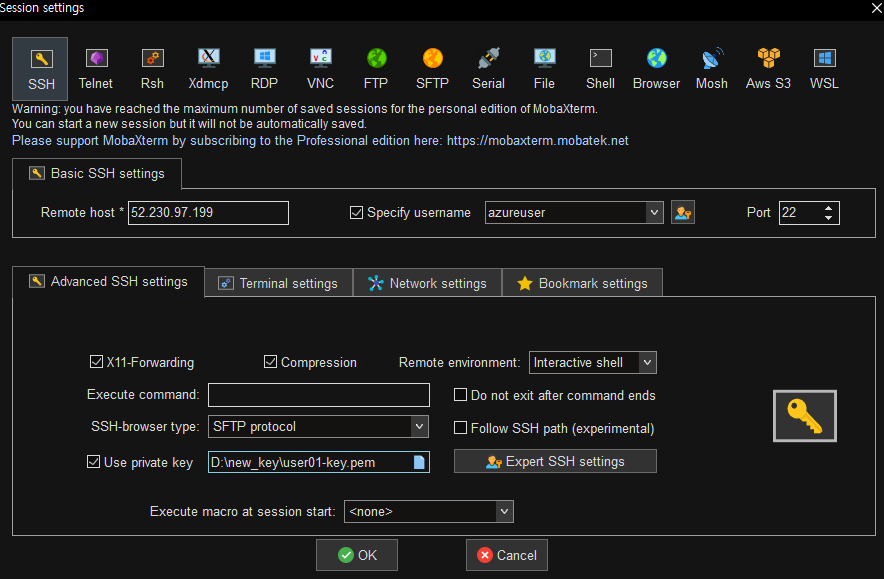This screenshot has width=884, height=579.
Task: Close the Session settings dialog
Action: pyautogui.click(x=877, y=8)
